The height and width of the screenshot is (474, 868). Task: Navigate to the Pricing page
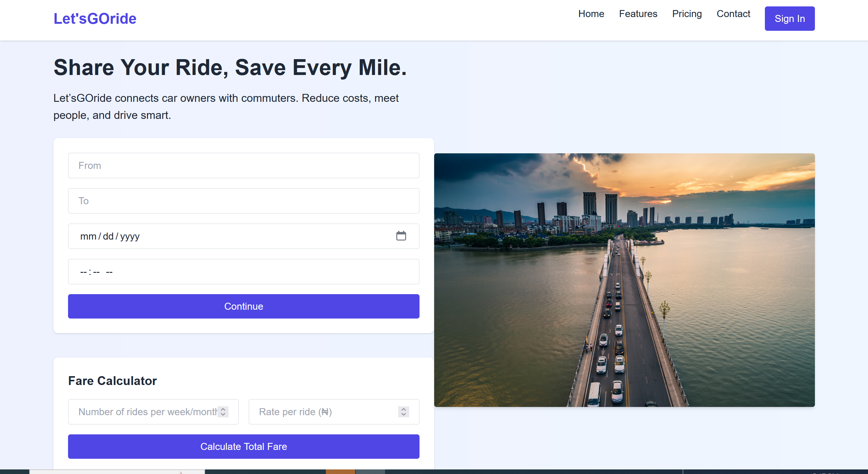[x=687, y=14]
